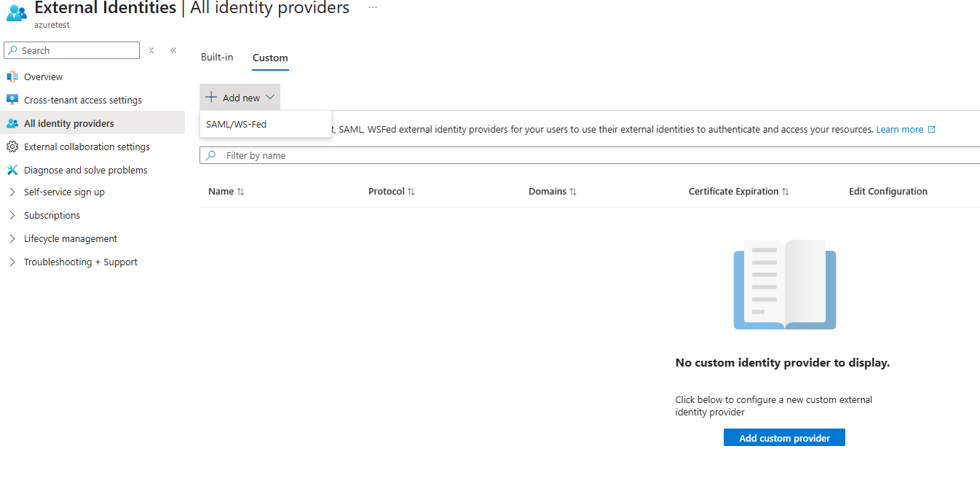Click the 'No custom identity provider to display.' text
The height and width of the screenshot is (481, 980).
(783, 362)
